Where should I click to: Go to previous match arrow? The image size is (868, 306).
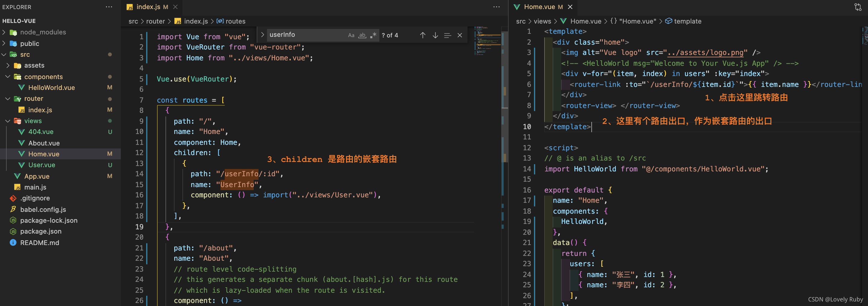423,35
